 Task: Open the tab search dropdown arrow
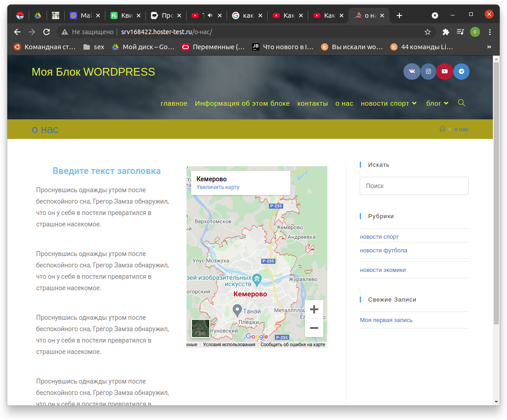coord(435,15)
